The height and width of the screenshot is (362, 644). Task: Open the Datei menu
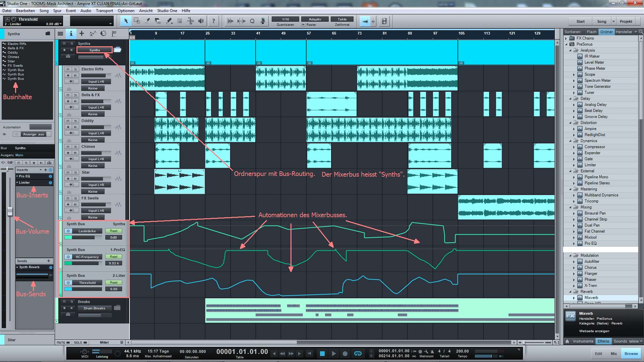[7, 11]
